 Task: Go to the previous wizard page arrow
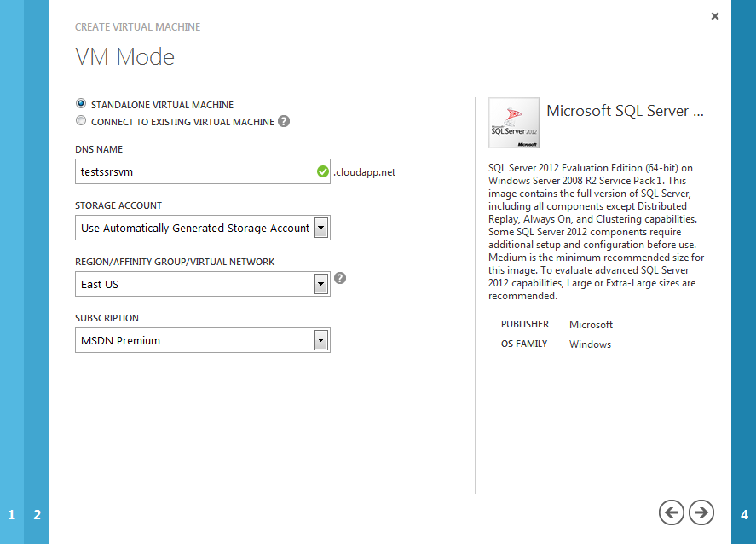[x=671, y=512]
